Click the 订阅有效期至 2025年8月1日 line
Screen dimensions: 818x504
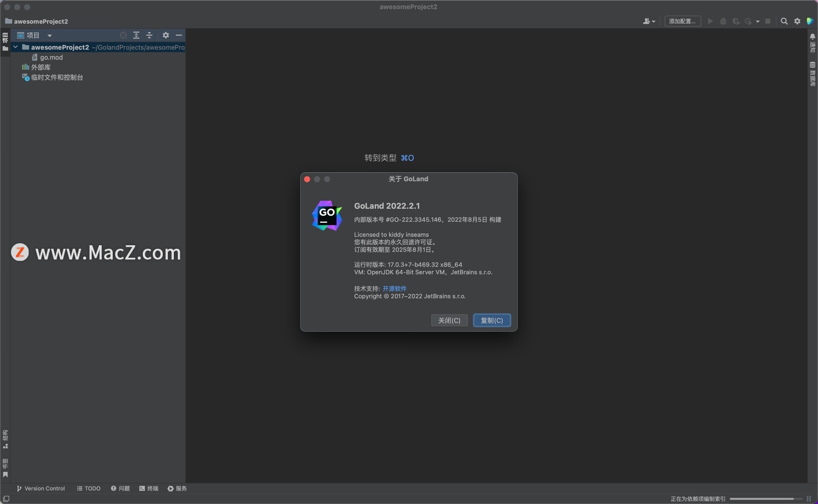pyautogui.click(x=396, y=250)
